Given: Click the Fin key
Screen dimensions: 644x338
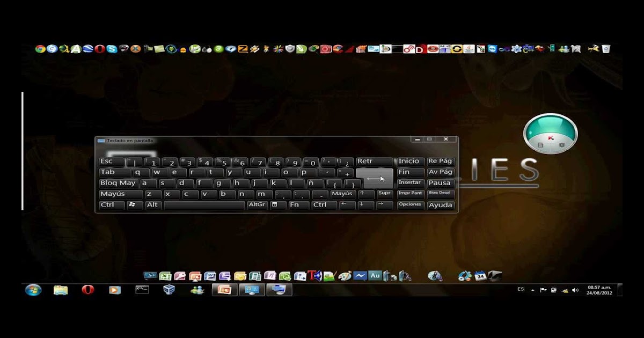Looking at the screenshot, I should pos(411,172).
